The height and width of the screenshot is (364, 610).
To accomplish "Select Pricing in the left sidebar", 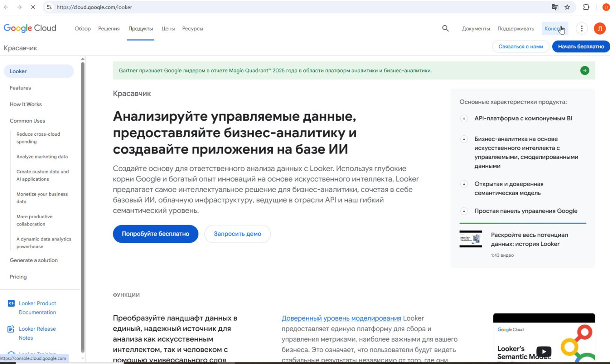I will pos(18,277).
